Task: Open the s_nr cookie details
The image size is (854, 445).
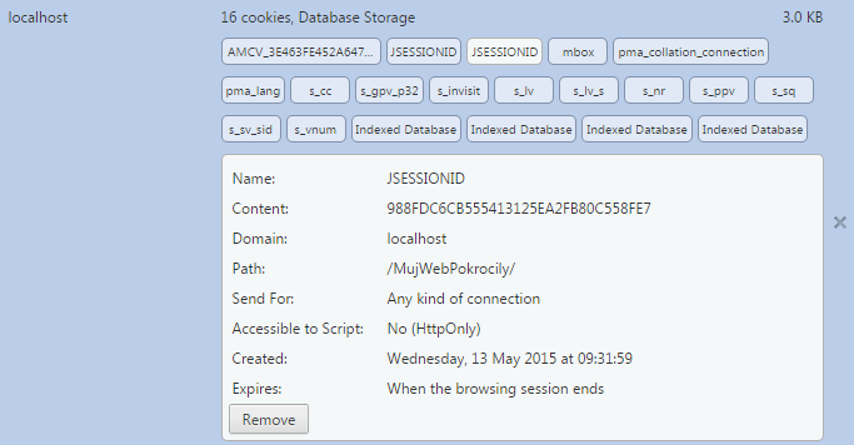Action: click(653, 90)
